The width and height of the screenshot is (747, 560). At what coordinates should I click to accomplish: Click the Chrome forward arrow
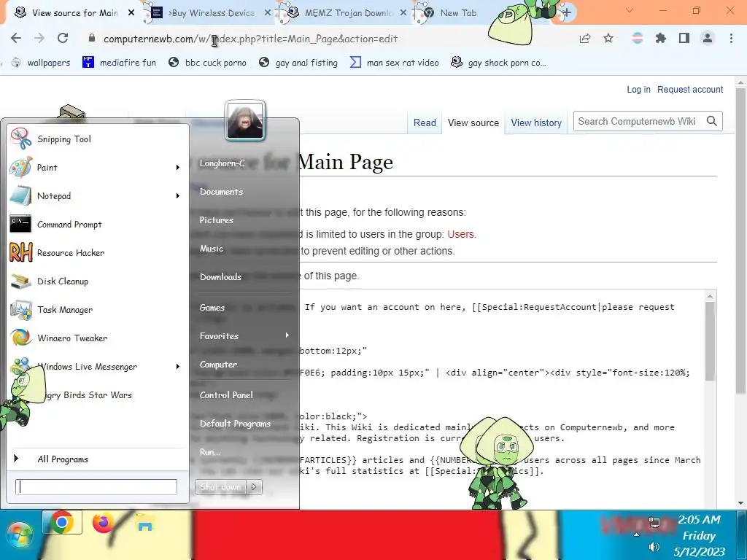(39, 38)
